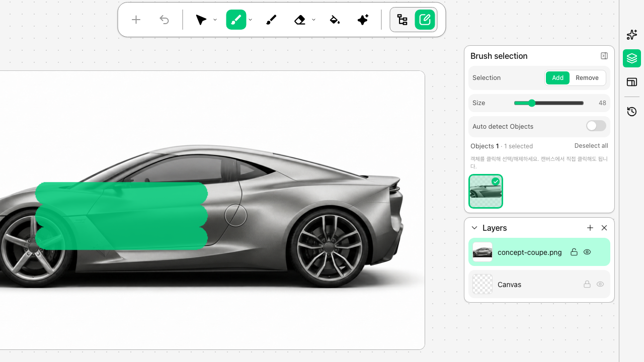The image size is (644, 362).
Task: Open the eraser tool options dropdown
Action: pos(313,20)
